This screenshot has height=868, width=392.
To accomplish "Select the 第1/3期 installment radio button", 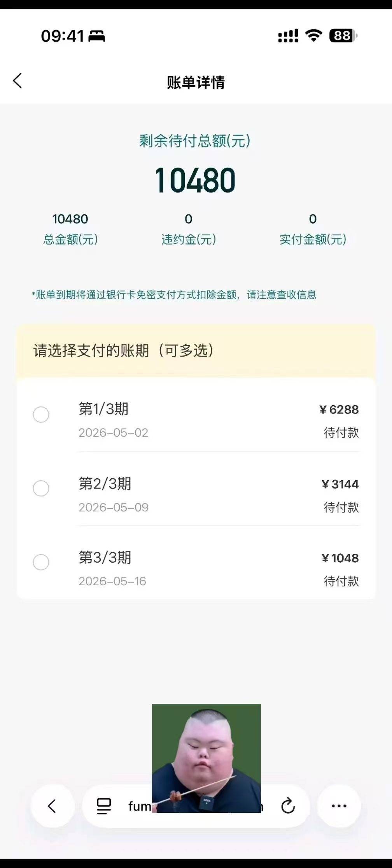I will [x=41, y=415].
